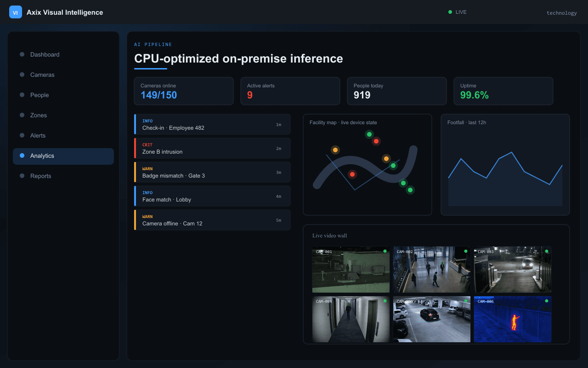Screen dimensions: 588x368
Task: Open the People section
Action: tap(63, 95)
